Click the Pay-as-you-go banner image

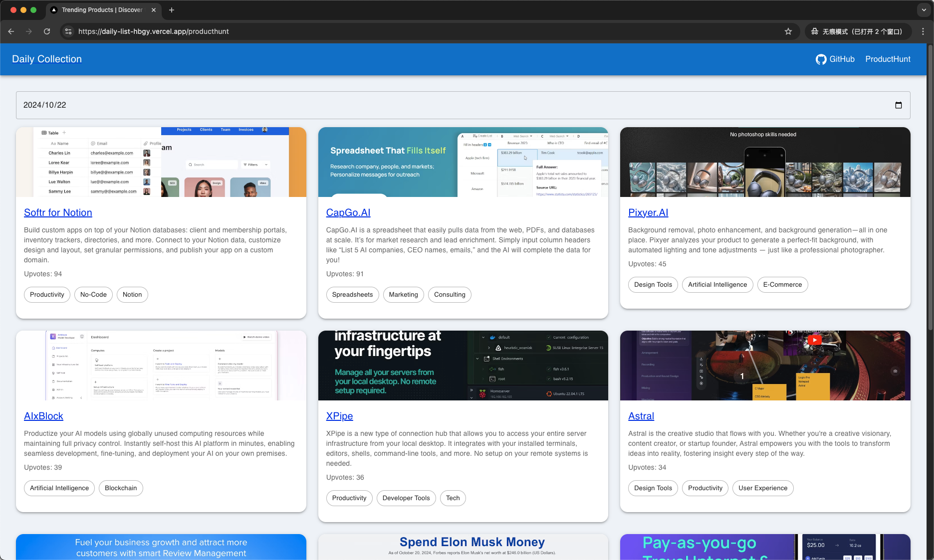(765, 547)
